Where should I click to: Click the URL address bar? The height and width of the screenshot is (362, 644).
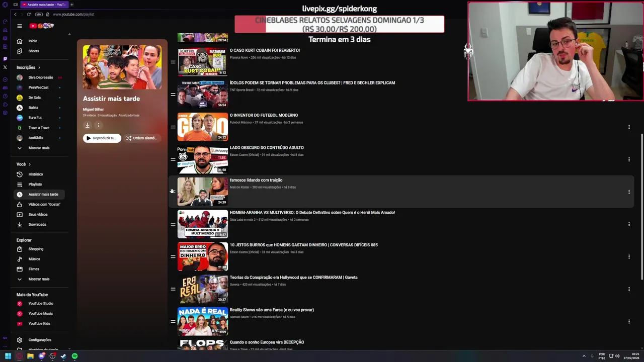[73, 14]
